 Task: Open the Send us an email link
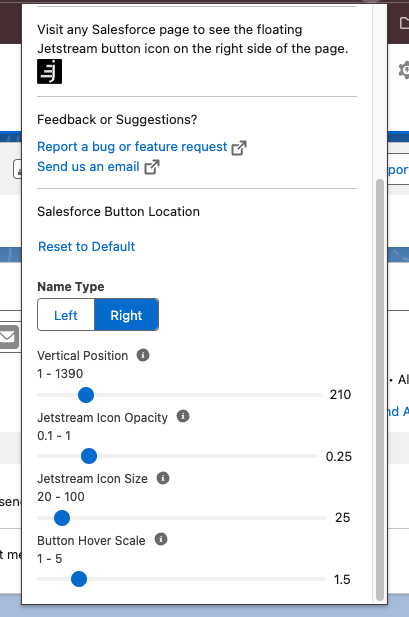pos(88,166)
